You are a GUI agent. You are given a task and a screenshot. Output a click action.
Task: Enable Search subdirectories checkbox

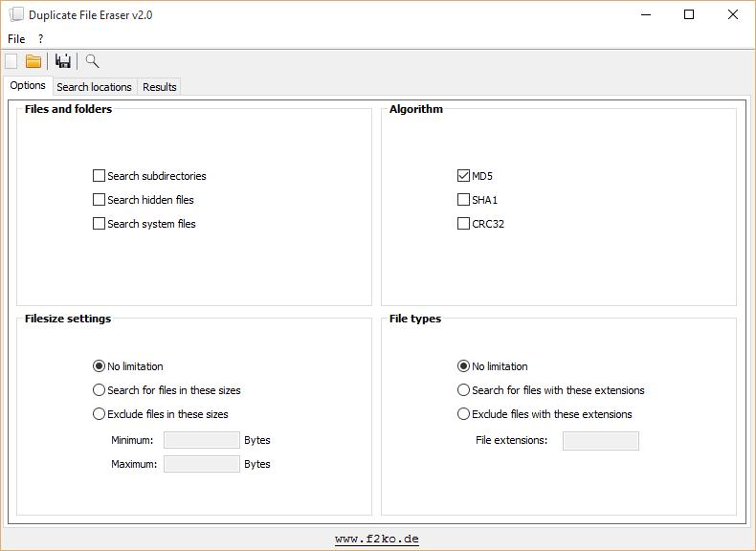click(100, 176)
